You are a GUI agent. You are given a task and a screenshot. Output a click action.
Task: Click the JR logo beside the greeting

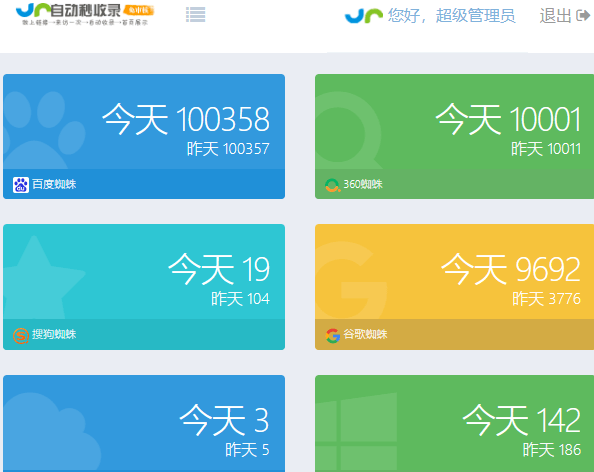tap(364, 16)
